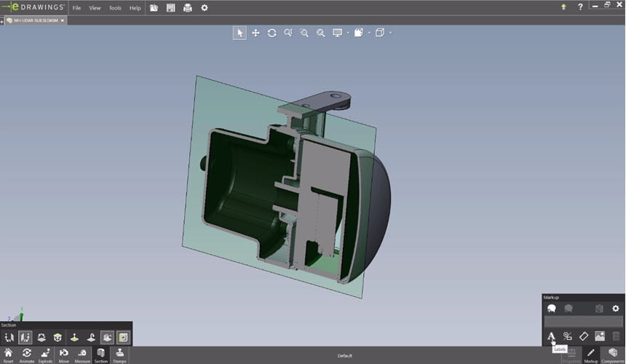This screenshot has height=364, width=626.
Task: Click the Zoom in/out magnifier tool
Action: [288, 33]
